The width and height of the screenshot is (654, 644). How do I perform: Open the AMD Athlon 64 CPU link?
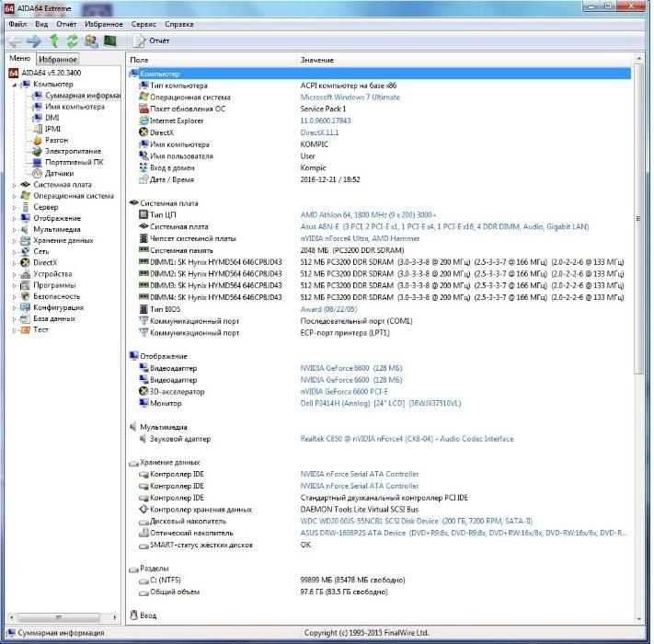point(368,214)
